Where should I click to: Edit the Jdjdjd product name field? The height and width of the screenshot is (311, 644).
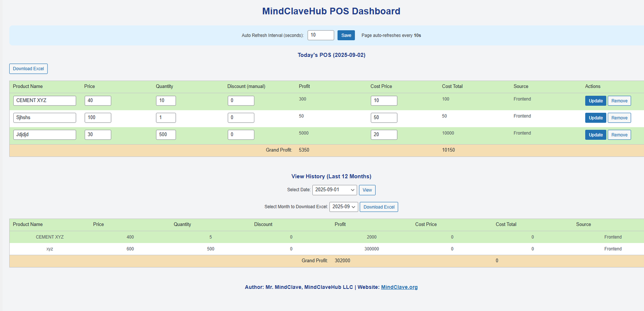45,135
